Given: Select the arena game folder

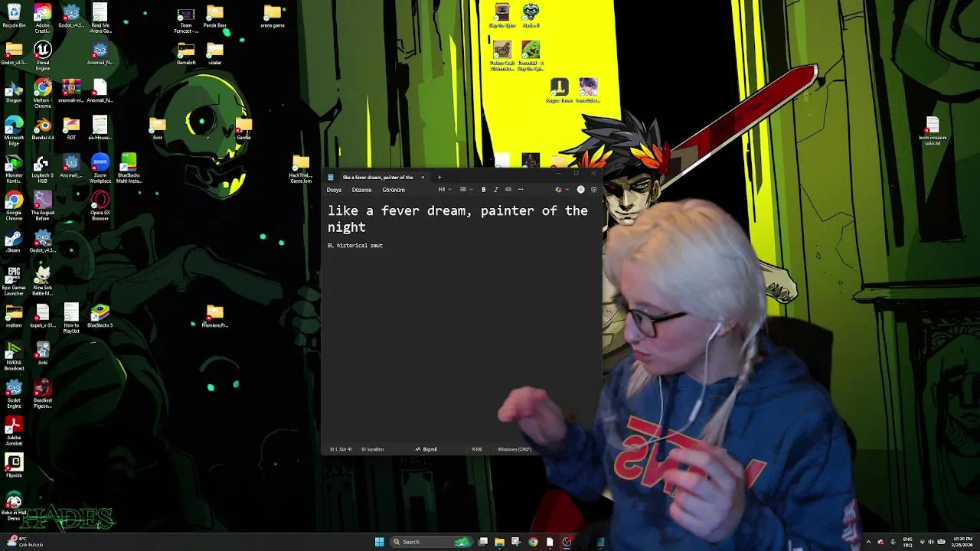Looking at the screenshot, I should point(273,17).
